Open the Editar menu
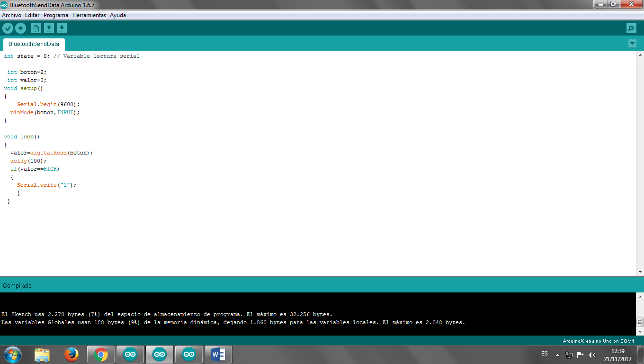 32,15
